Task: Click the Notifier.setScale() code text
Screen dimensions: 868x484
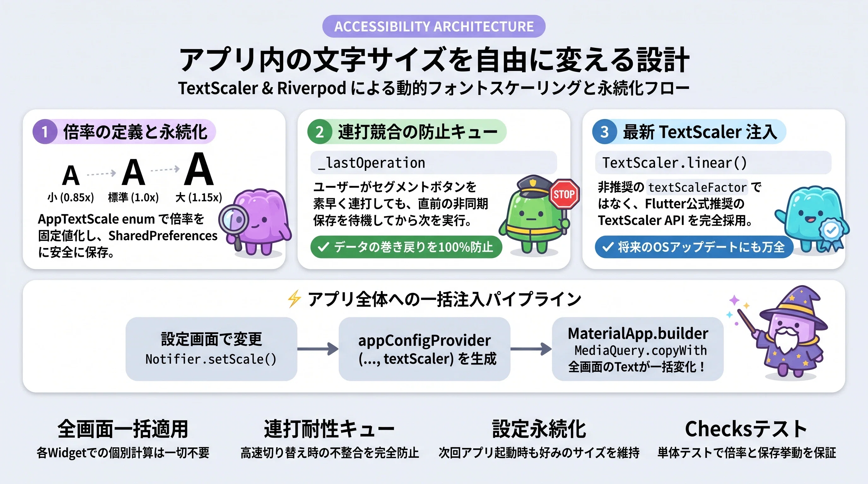Action: click(x=211, y=359)
